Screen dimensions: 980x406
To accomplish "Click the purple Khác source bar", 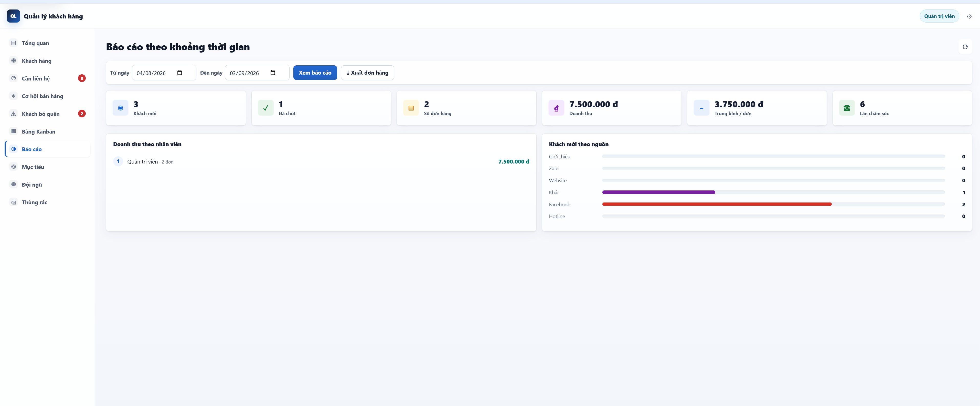I will tap(658, 192).
